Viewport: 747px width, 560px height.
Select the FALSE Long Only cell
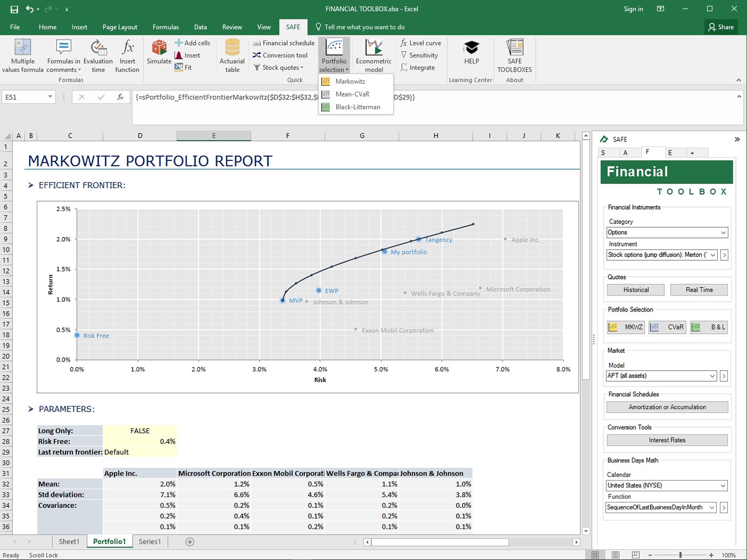click(140, 431)
